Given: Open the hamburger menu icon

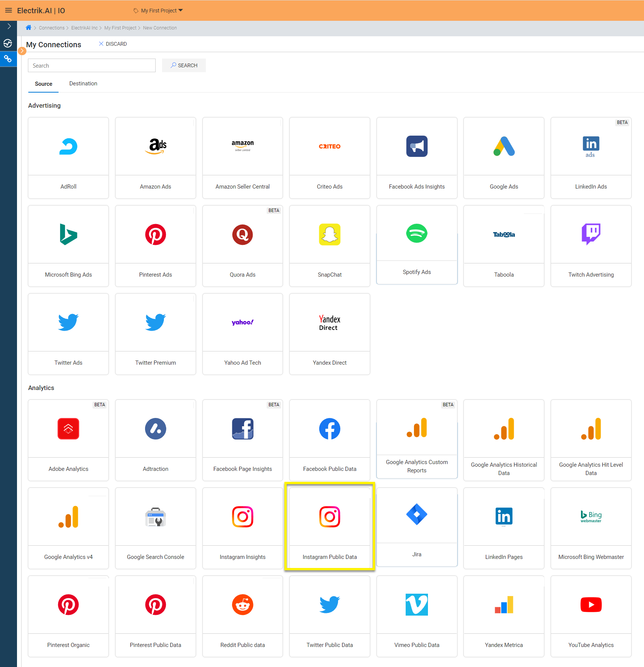Looking at the screenshot, I should [x=8, y=10].
